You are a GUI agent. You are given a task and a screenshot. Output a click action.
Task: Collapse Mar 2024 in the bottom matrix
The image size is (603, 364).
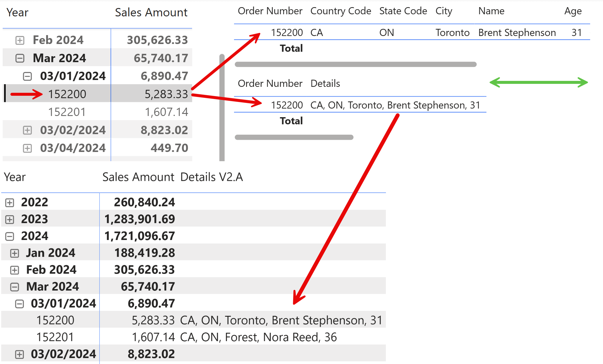click(15, 287)
